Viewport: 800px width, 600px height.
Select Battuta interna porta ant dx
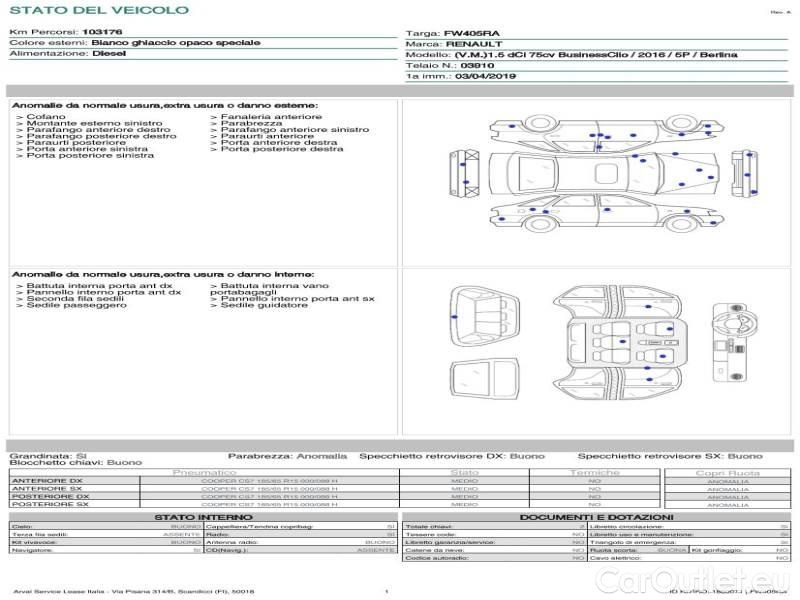(x=94, y=286)
